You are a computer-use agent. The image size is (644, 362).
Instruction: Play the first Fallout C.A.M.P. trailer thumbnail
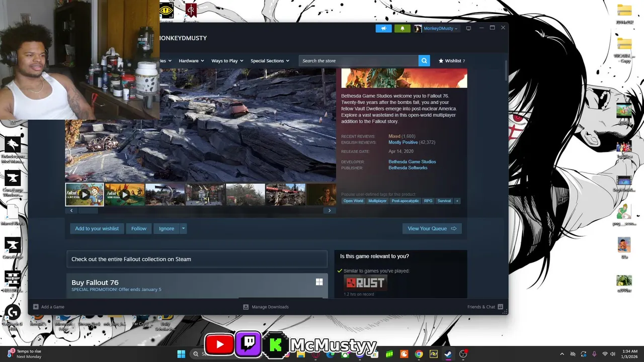pos(85,195)
